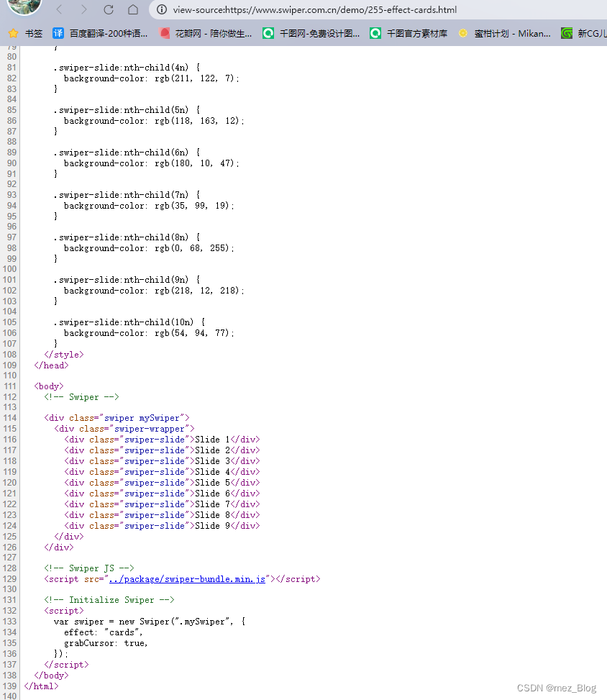
Task: Click the new Swiper(".mySwiper") line
Action: pyautogui.click(x=150, y=622)
